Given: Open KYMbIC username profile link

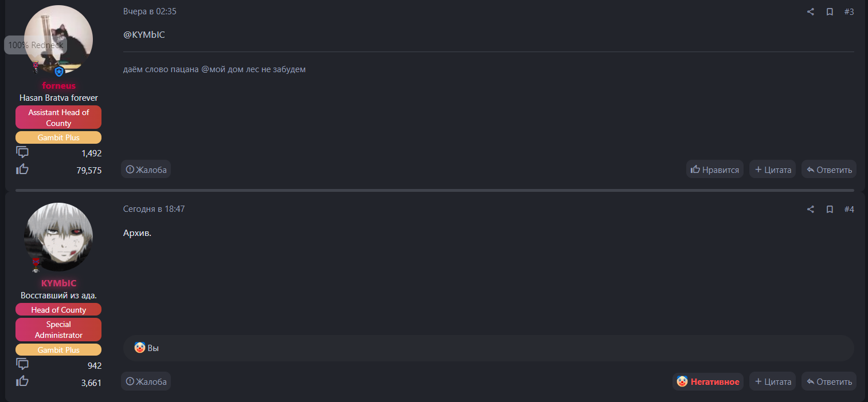Looking at the screenshot, I should coord(58,283).
